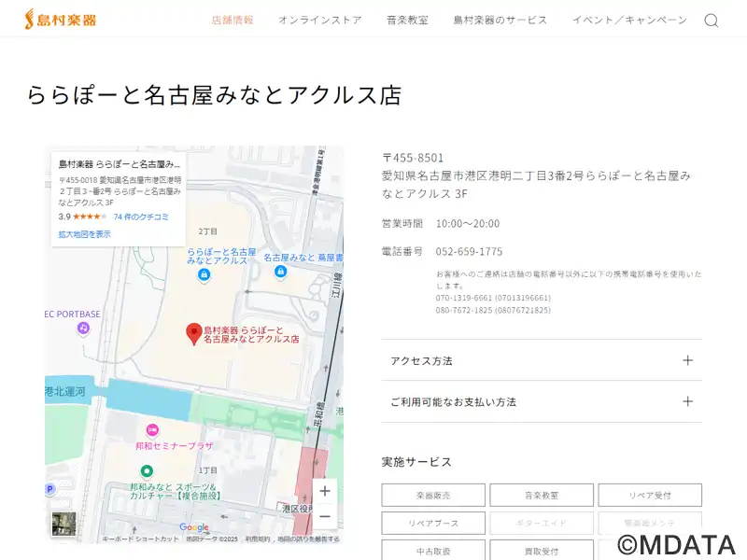Expand ご利用可能なお支払い方法 section
The height and width of the screenshot is (560, 747).
[x=542, y=401]
